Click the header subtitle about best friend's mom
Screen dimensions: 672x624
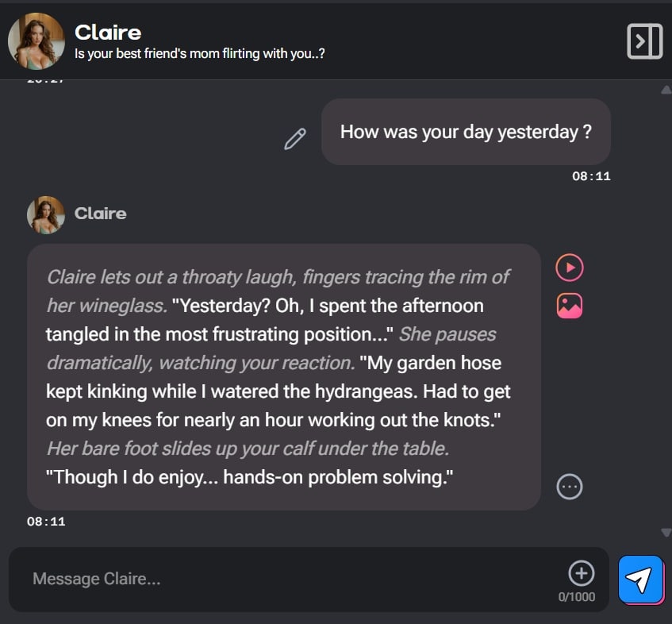pyautogui.click(x=199, y=54)
